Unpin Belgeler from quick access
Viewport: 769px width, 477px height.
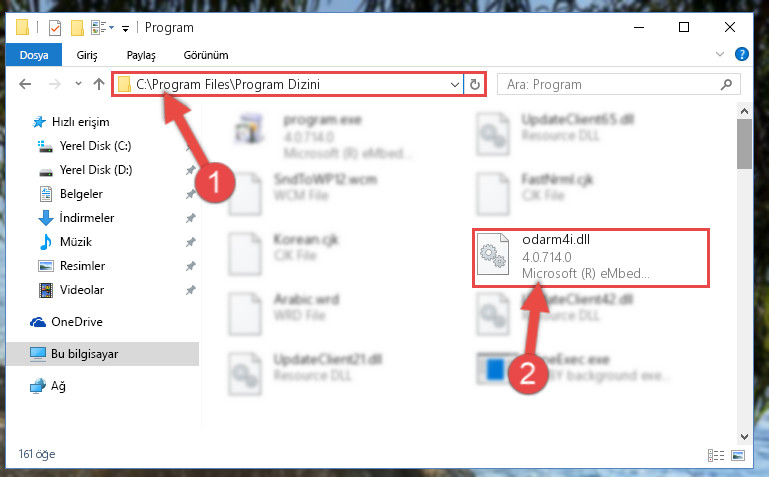coord(190,194)
